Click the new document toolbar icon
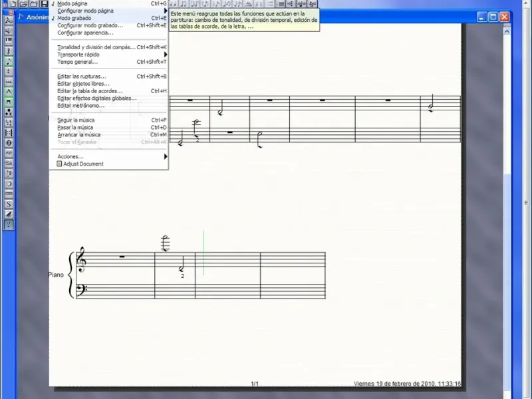 (13, 4)
